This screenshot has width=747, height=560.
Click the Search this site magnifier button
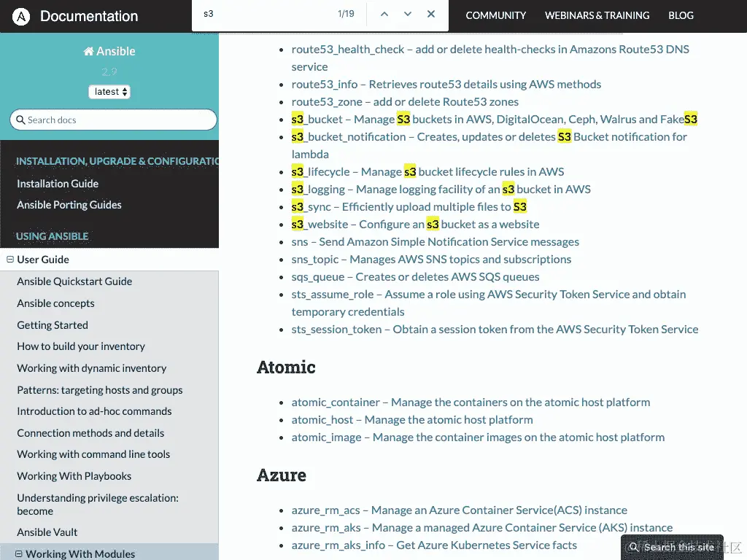[672, 547]
